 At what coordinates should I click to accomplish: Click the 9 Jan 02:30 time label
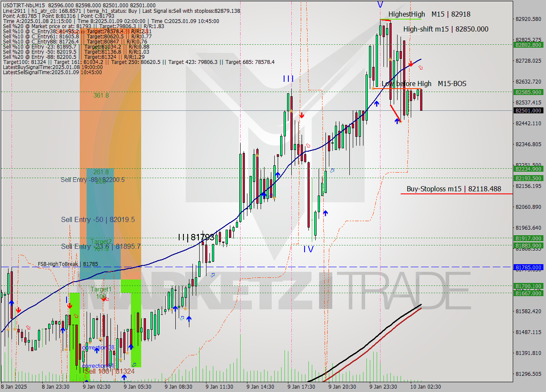[96, 386]
